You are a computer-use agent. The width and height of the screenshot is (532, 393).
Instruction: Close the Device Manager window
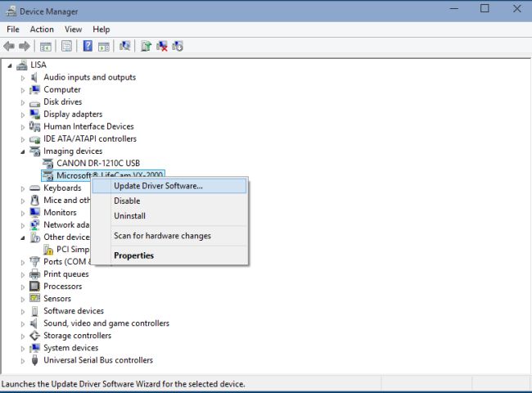[516, 8]
